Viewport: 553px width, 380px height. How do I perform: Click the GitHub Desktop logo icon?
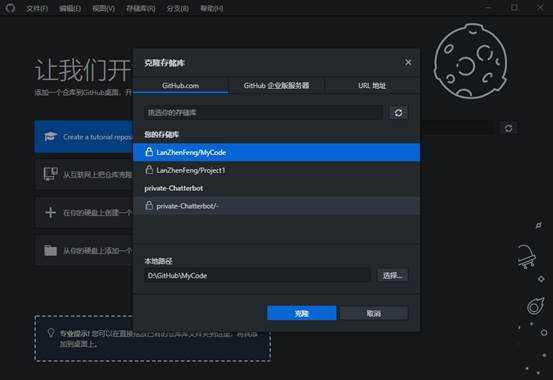[x=10, y=8]
